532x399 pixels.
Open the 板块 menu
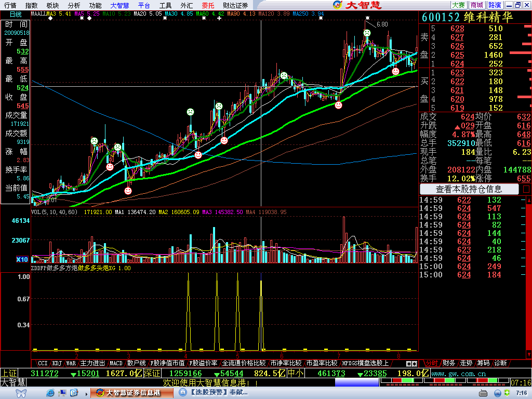pos(52,5)
